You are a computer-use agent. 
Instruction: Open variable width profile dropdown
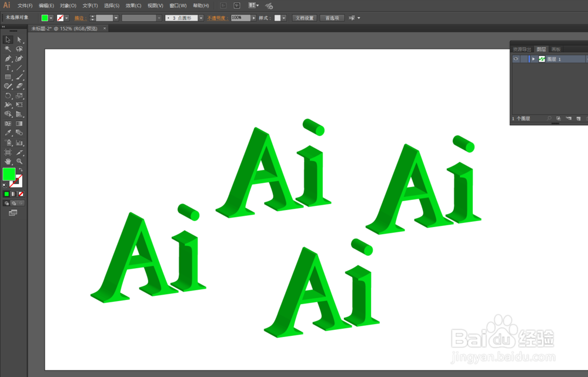coord(159,18)
